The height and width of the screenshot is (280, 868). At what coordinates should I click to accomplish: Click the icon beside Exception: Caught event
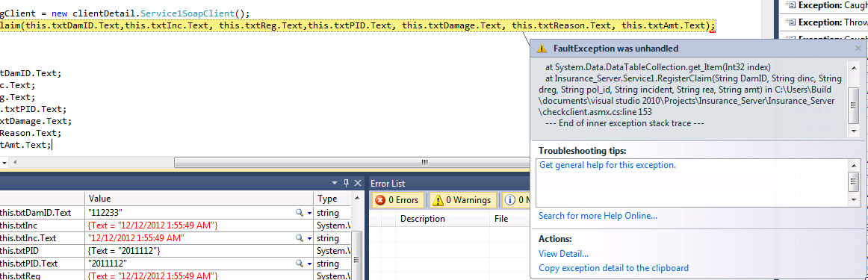pyautogui.click(x=790, y=5)
